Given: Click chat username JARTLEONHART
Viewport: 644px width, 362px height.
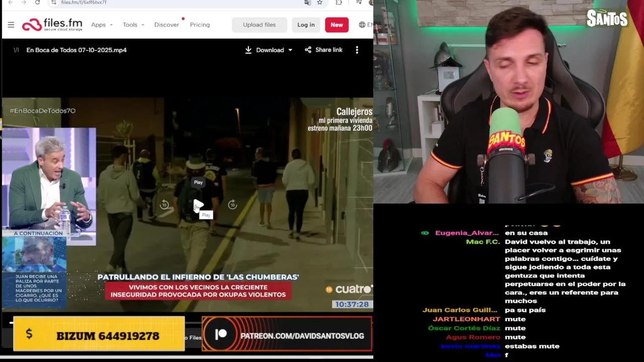Looking at the screenshot, I should coord(466,319).
